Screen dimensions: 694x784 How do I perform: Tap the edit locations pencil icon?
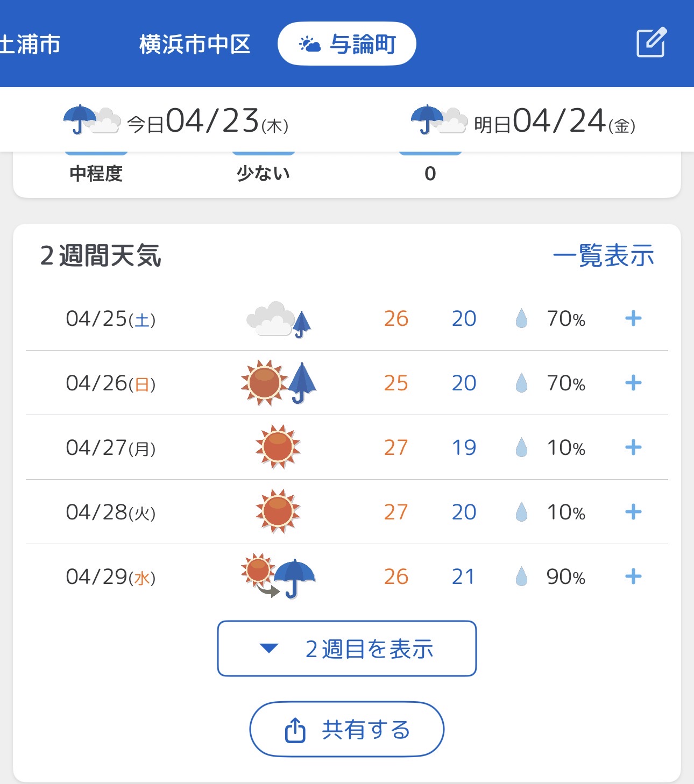click(x=651, y=42)
